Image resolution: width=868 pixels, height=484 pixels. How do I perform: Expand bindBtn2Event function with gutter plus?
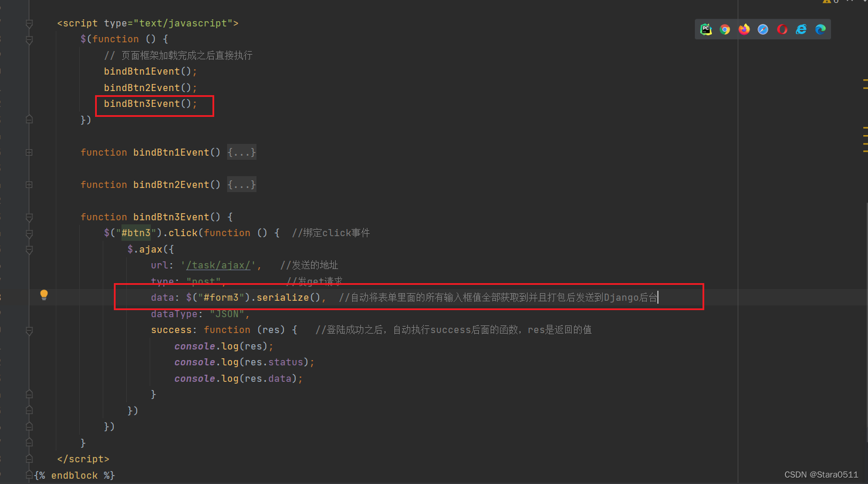(29, 185)
